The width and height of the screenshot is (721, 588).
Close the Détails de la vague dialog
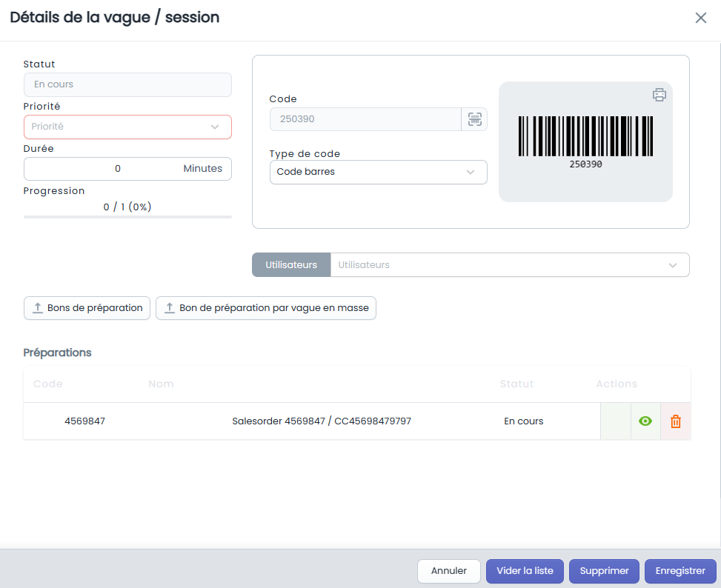(x=700, y=18)
